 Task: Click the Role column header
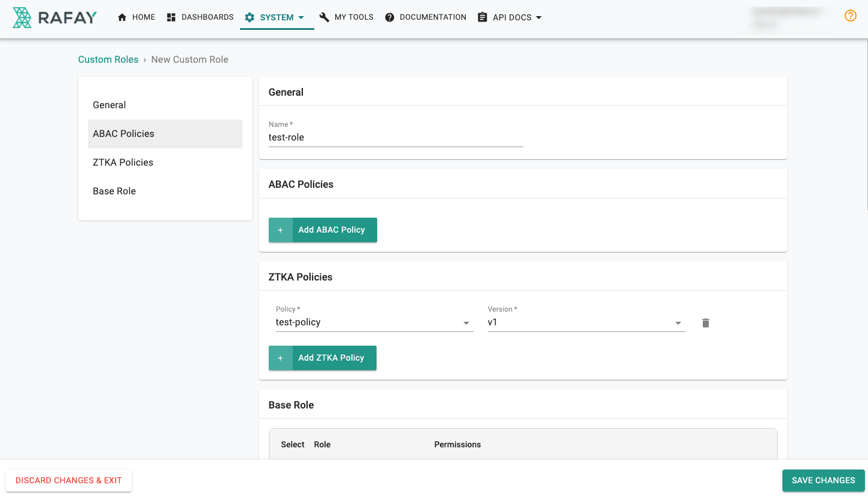pyautogui.click(x=323, y=444)
